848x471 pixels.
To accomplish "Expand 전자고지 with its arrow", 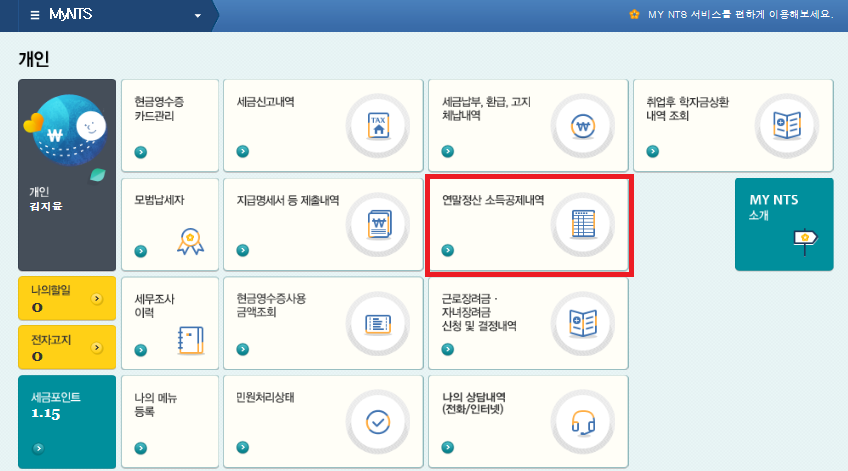I will [96, 347].
